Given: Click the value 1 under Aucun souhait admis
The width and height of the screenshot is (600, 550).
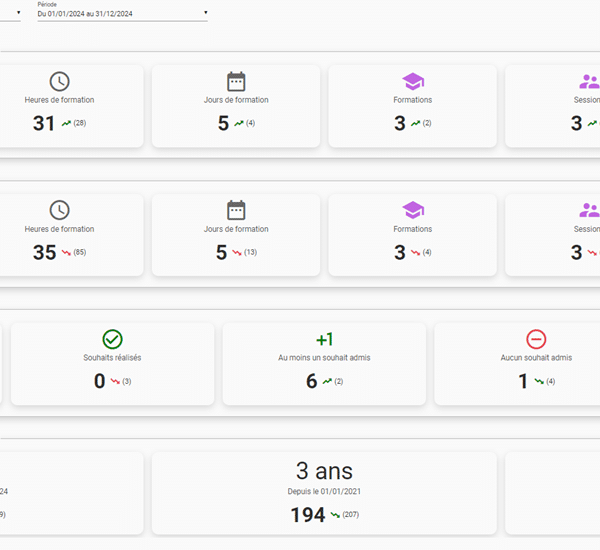Looking at the screenshot, I should pyautogui.click(x=523, y=381).
